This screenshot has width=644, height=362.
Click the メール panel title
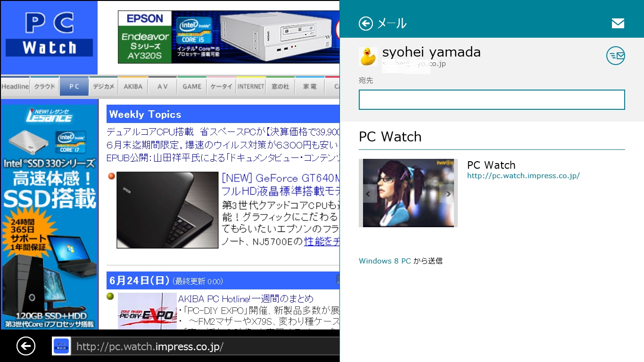tap(392, 24)
